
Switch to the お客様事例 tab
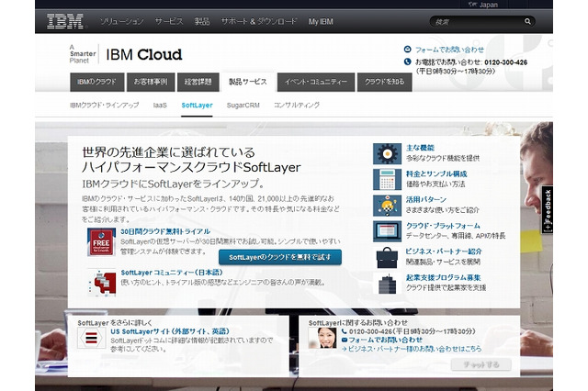click(151, 82)
